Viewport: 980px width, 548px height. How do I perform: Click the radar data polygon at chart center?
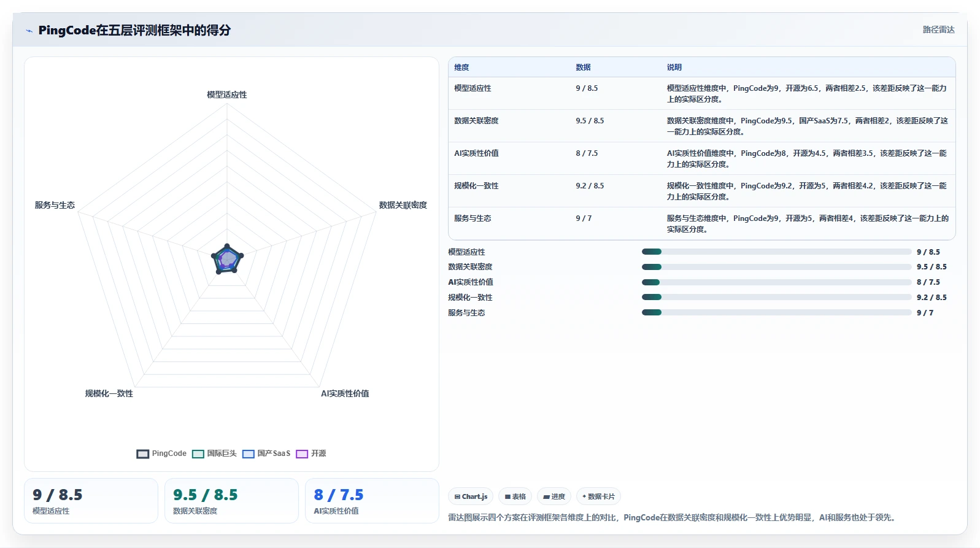pyautogui.click(x=227, y=260)
